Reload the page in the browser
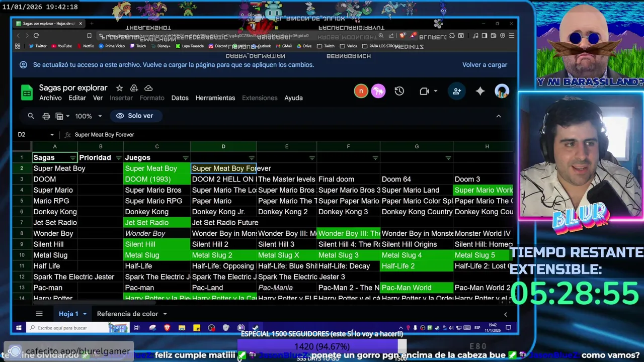644x362 pixels. tap(36, 36)
